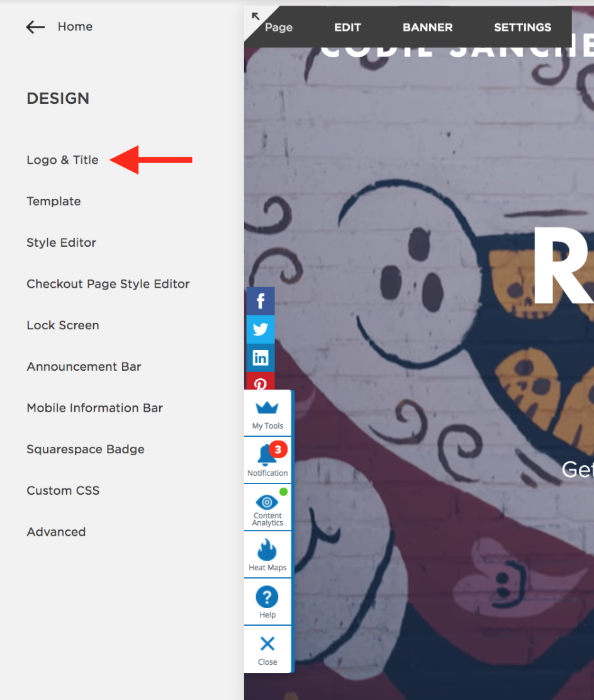This screenshot has width=594, height=700.
Task: Click the red notification badge showing 3
Action: (x=278, y=449)
